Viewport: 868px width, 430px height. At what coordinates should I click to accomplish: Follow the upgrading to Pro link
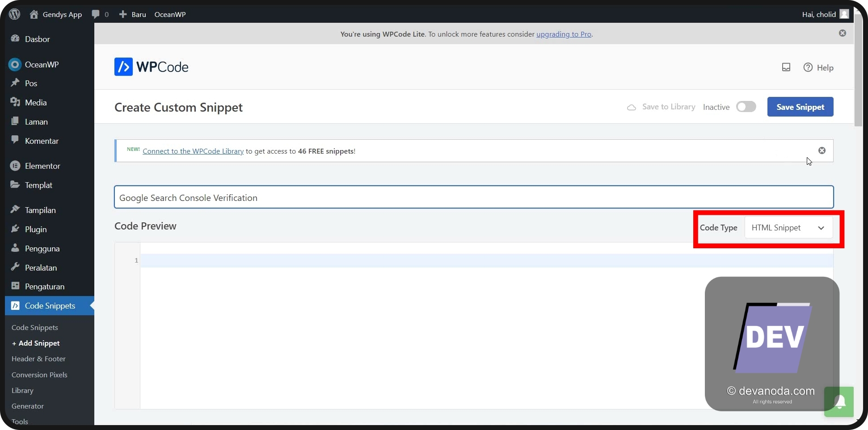564,34
